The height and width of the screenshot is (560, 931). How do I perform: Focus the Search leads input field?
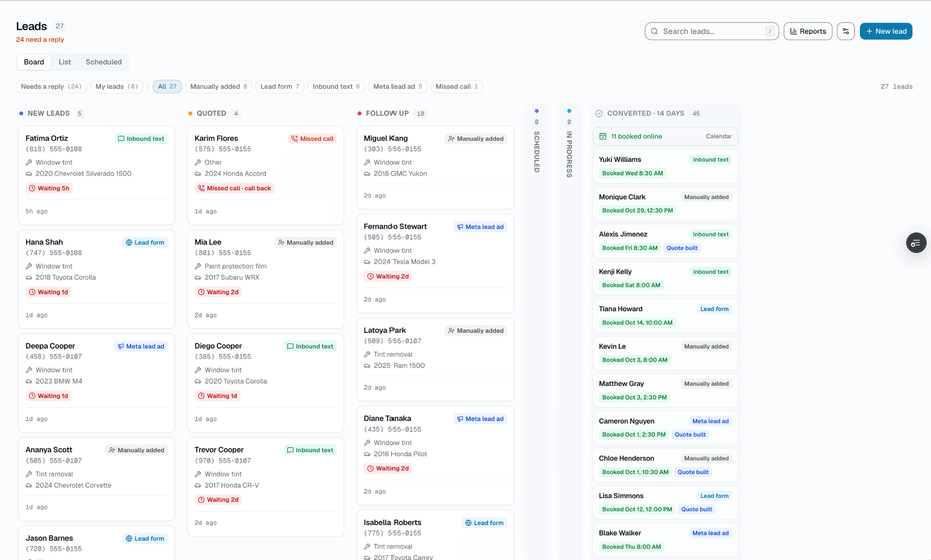(712, 31)
